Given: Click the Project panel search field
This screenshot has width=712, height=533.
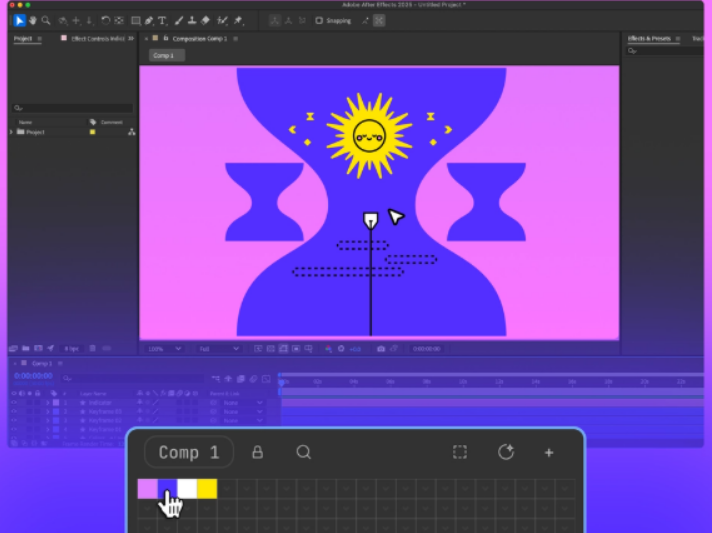Looking at the screenshot, I should [x=73, y=108].
